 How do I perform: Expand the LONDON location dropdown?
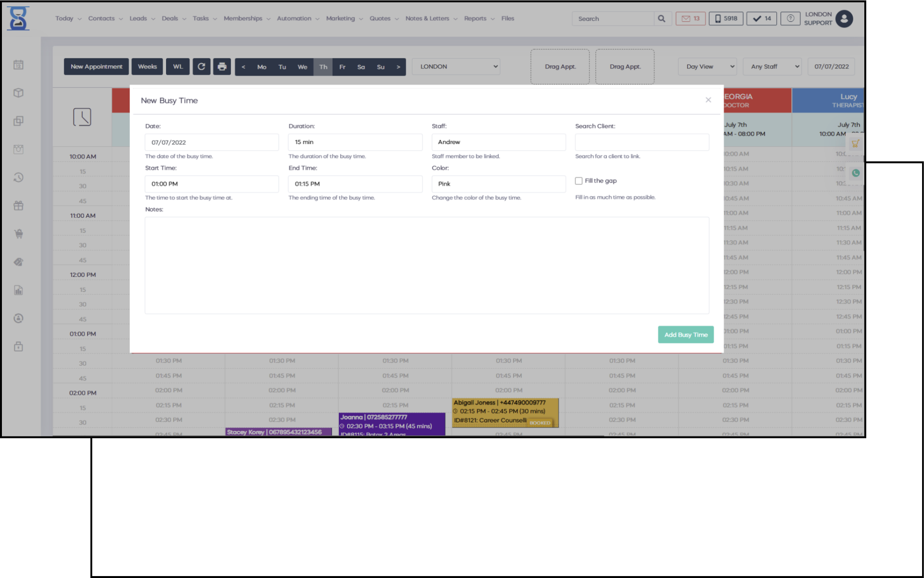tap(456, 66)
